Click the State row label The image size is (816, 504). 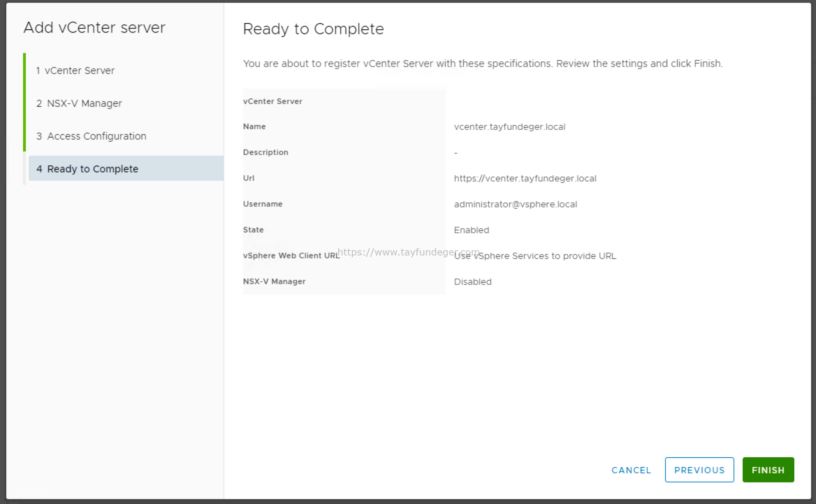[253, 230]
